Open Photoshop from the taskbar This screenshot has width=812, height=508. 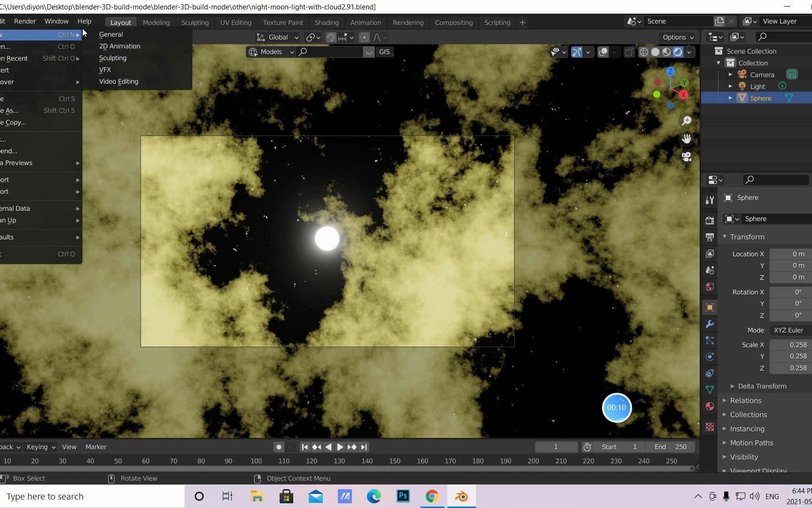click(403, 496)
